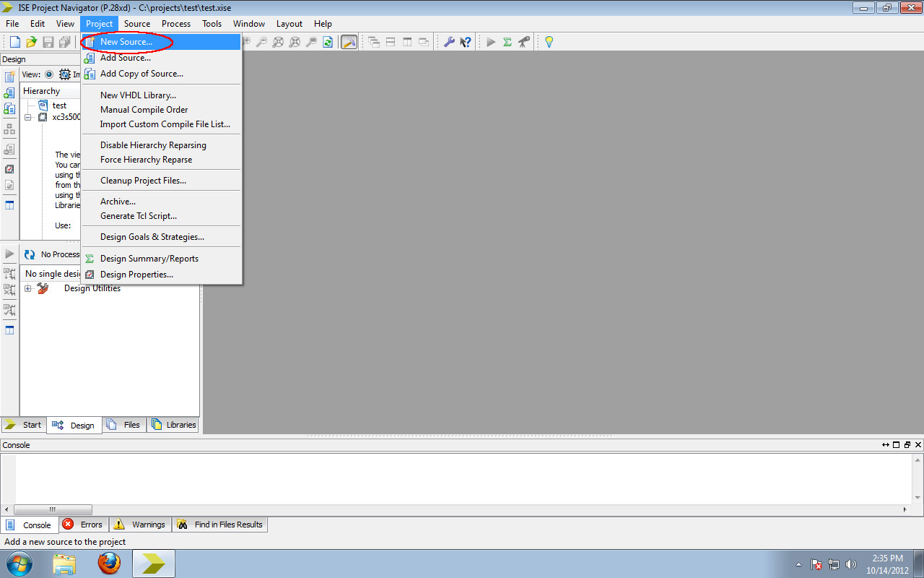Activate the What's This help arrow icon
This screenshot has height=578, width=924.
467,41
